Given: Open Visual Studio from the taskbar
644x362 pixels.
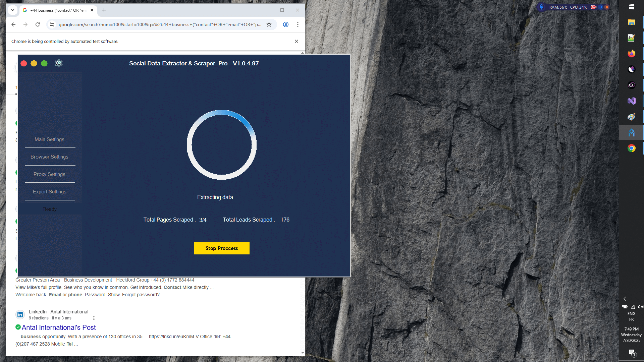Looking at the screenshot, I should (631, 101).
